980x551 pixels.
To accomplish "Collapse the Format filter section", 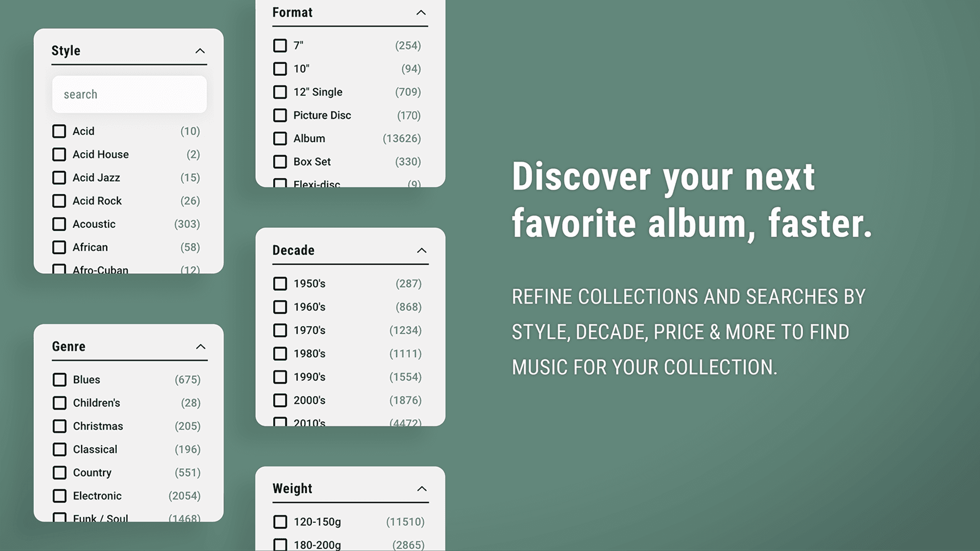I will click(x=420, y=13).
